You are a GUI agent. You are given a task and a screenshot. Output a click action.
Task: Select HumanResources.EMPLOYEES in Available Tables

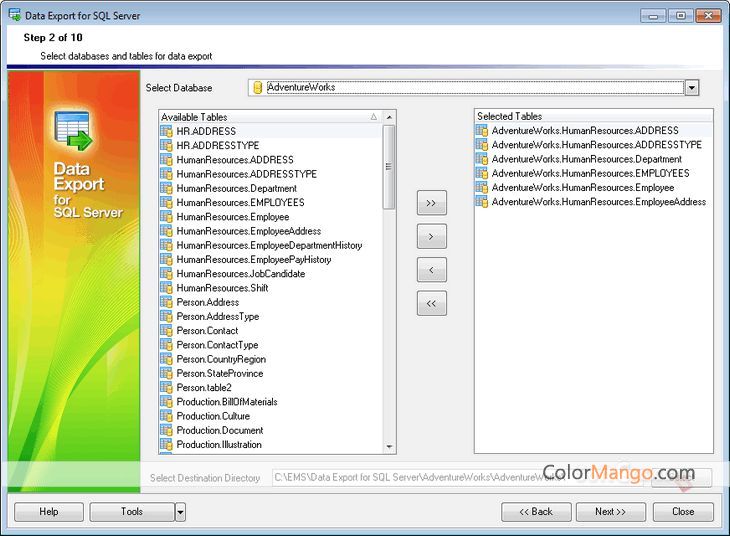pyautogui.click(x=240, y=203)
